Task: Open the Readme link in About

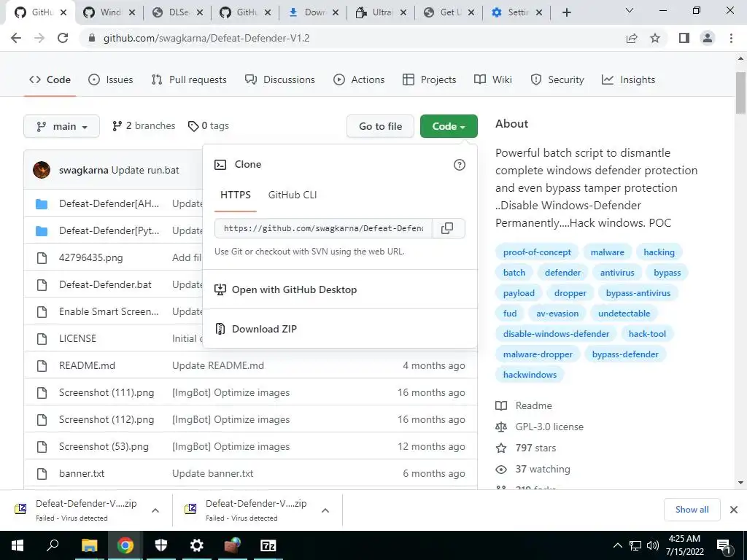Action: tap(533, 405)
